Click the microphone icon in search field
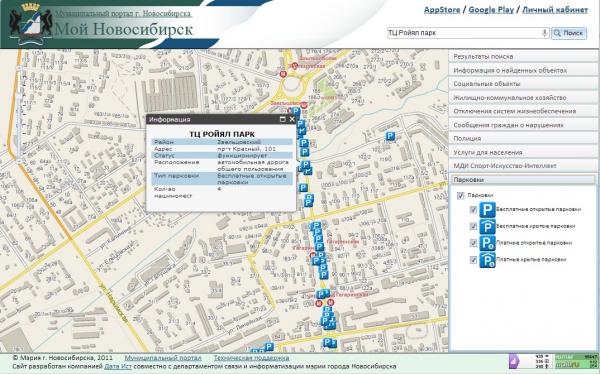This screenshot has width=600, height=374. click(x=544, y=33)
